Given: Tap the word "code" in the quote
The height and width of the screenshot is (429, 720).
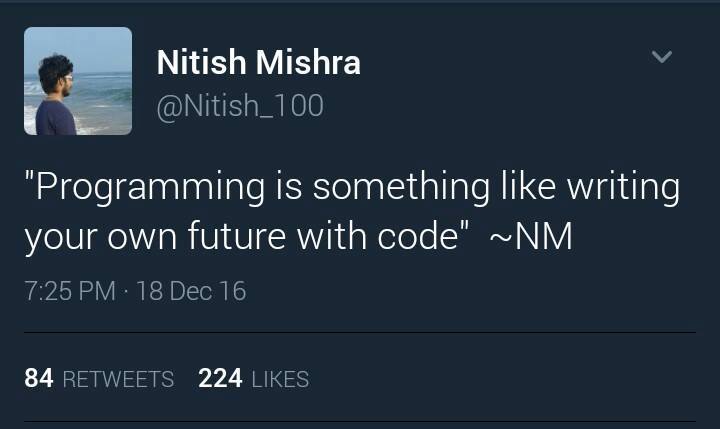Looking at the screenshot, I should coord(427,239).
